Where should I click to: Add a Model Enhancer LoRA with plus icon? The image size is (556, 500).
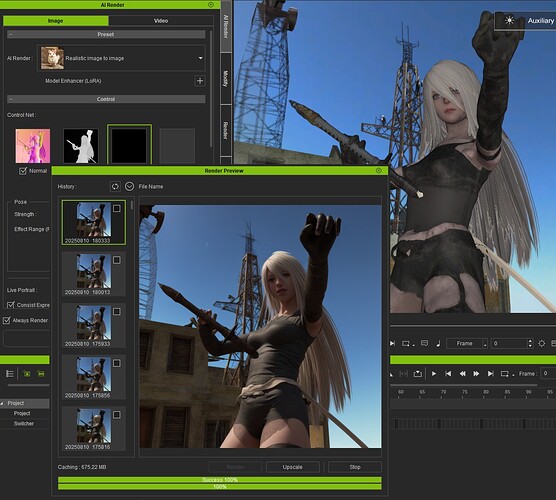pyautogui.click(x=200, y=81)
